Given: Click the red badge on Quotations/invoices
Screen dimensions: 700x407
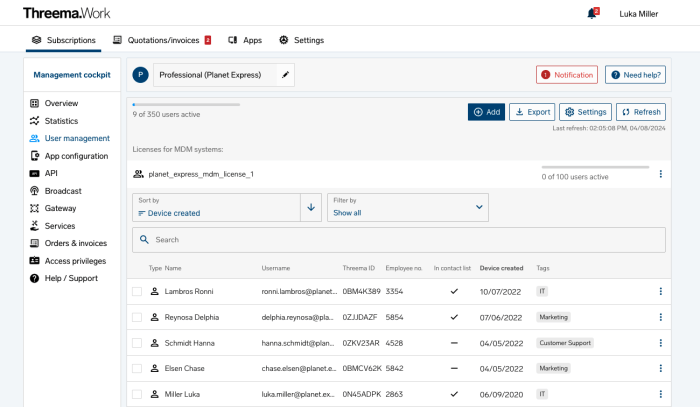Looking at the screenshot, I should tap(208, 40).
